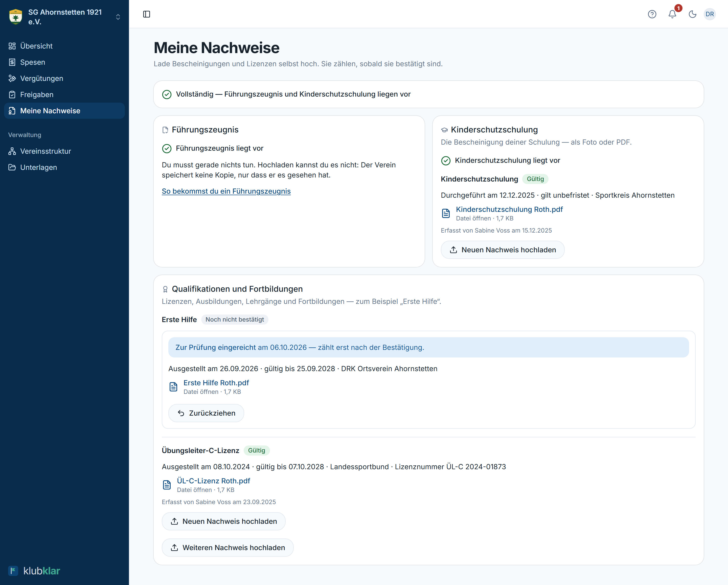Switch to dark mode via moon icon
This screenshot has height=585, width=728.
[693, 14]
